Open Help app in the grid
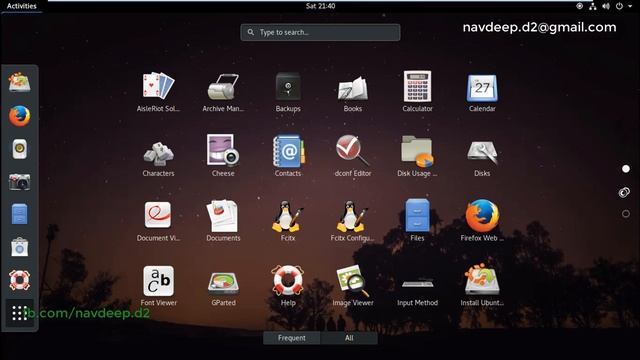Screen dimensions: 640x360 click(x=288, y=286)
